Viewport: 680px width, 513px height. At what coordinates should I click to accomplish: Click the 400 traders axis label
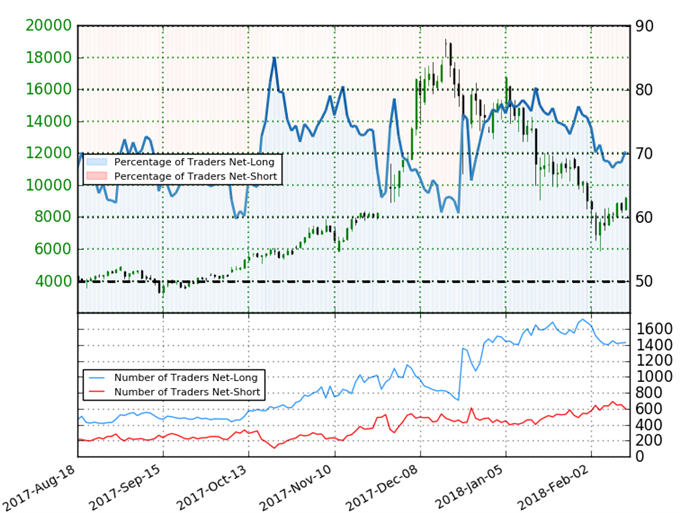point(649,425)
